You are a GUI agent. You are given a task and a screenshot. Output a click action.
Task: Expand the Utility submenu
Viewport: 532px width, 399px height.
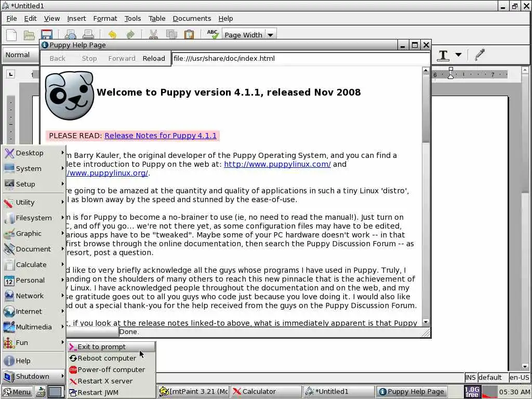pos(34,203)
